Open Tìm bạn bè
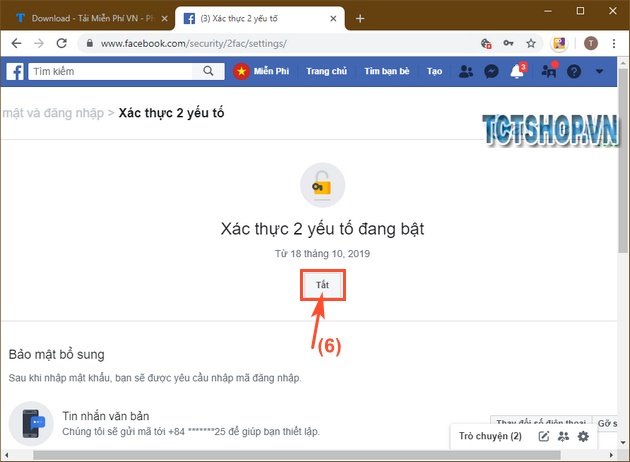Viewport: 630px width, 462px height. coord(387,71)
